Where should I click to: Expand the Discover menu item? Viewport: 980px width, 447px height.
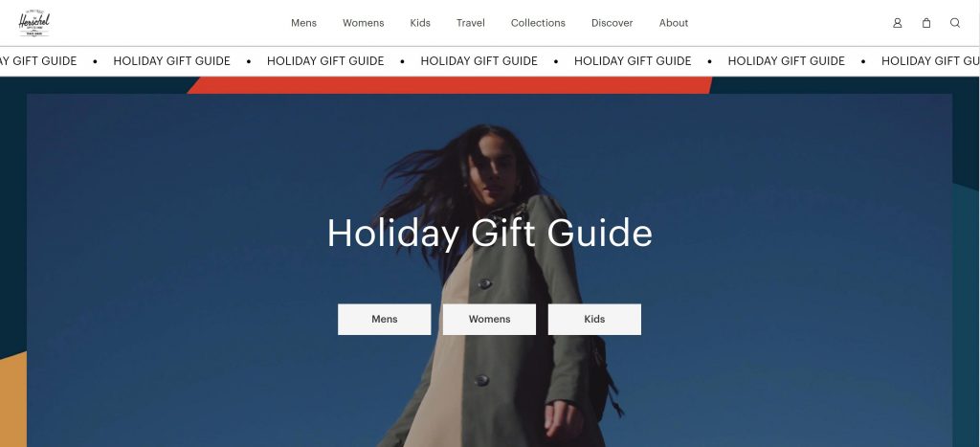[x=612, y=23]
